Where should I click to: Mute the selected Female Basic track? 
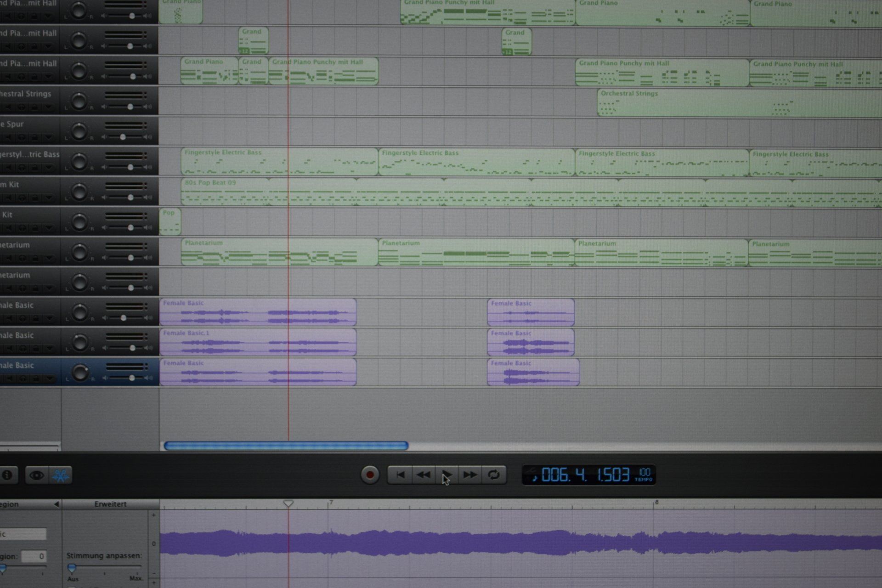pos(9,379)
